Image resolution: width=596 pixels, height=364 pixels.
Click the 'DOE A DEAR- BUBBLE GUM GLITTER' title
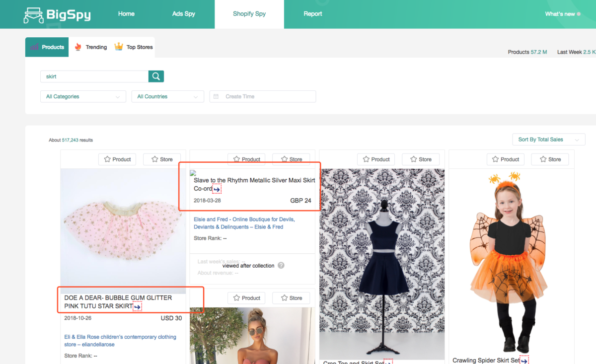[118, 302]
